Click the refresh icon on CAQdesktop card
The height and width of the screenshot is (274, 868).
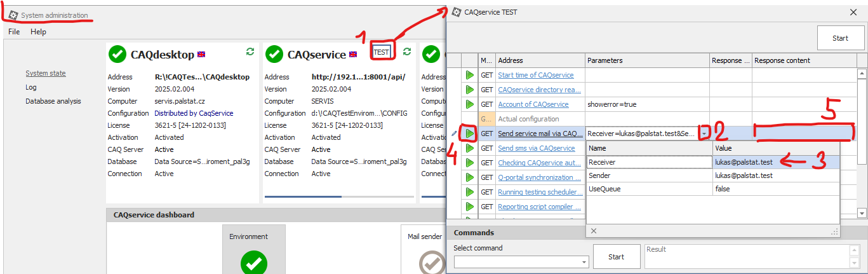coord(250,51)
